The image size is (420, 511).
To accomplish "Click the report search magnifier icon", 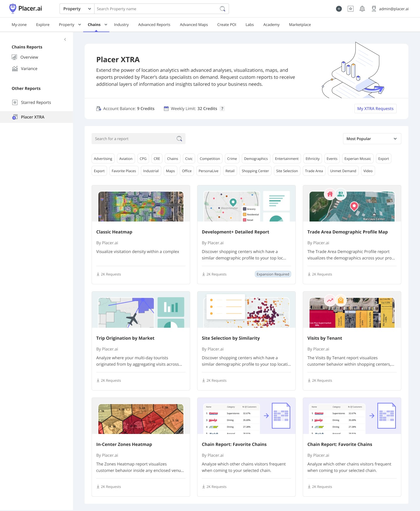I will point(179,139).
